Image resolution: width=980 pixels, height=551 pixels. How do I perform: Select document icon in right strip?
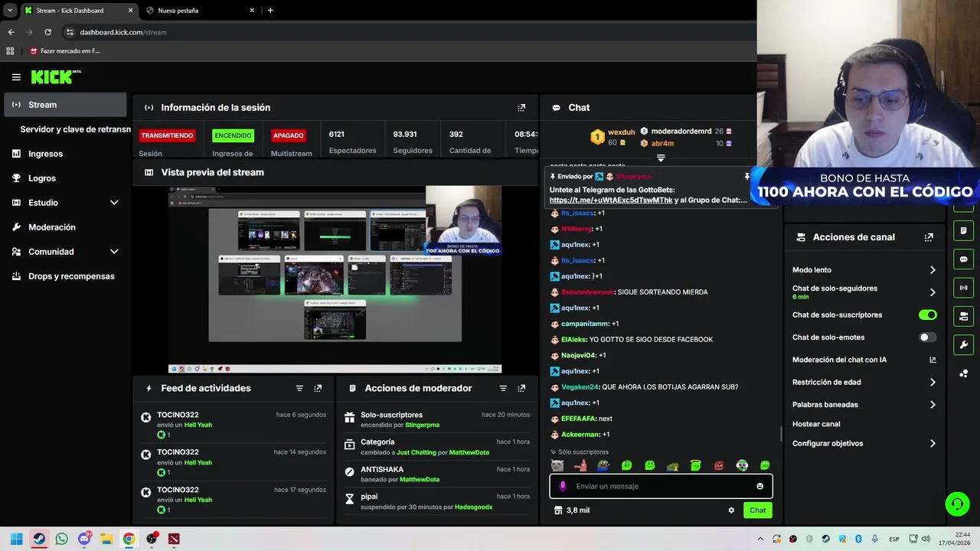click(963, 231)
